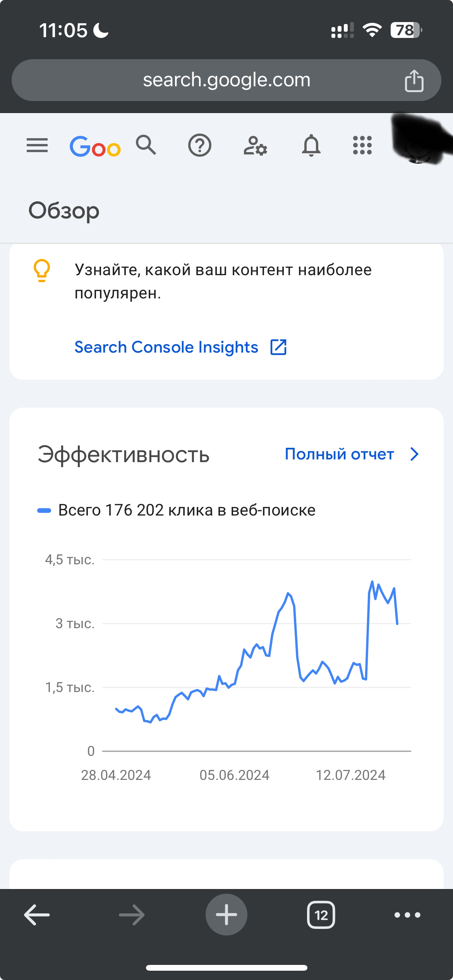The image size is (453, 980).
Task: Open the help question mark icon
Action: tap(200, 146)
